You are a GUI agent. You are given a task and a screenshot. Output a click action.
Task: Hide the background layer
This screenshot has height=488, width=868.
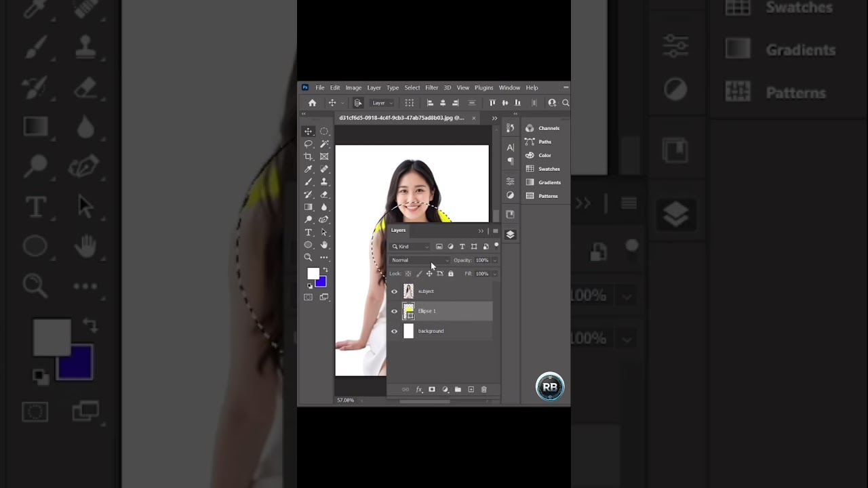click(x=394, y=331)
